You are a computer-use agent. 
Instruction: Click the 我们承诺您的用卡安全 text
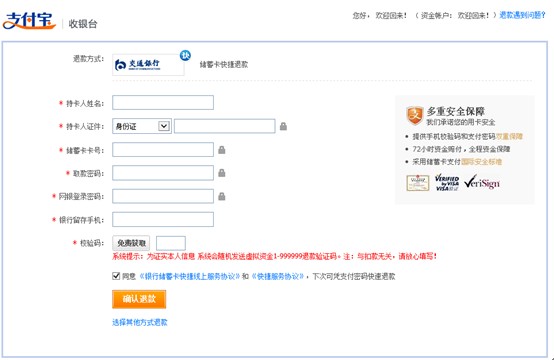[x=461, y=122]
